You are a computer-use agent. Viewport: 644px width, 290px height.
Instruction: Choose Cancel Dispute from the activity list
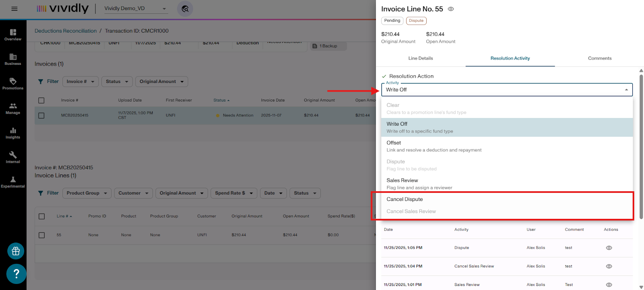point(405,199)
